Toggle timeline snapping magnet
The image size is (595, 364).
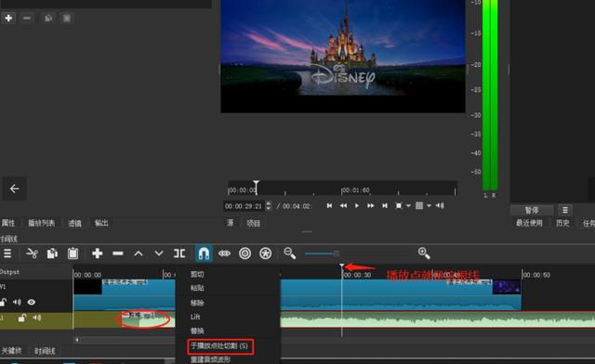point(204,253)
